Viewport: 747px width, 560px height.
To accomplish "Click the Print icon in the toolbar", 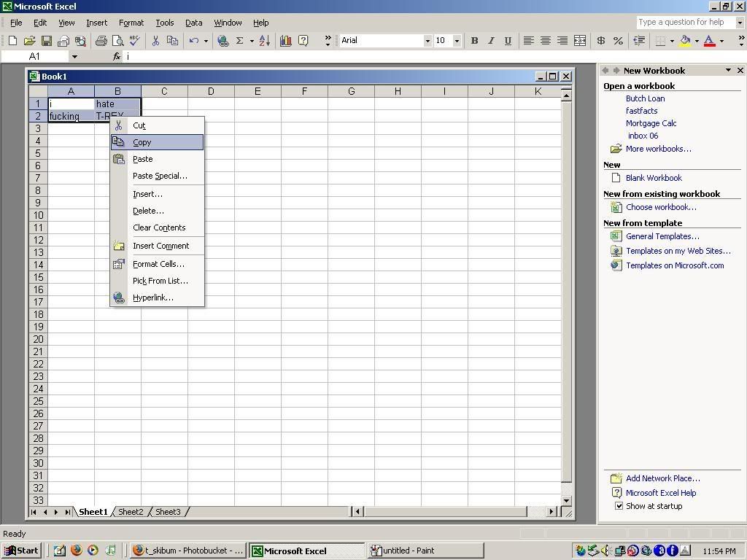I will click(x=101, y=41).
